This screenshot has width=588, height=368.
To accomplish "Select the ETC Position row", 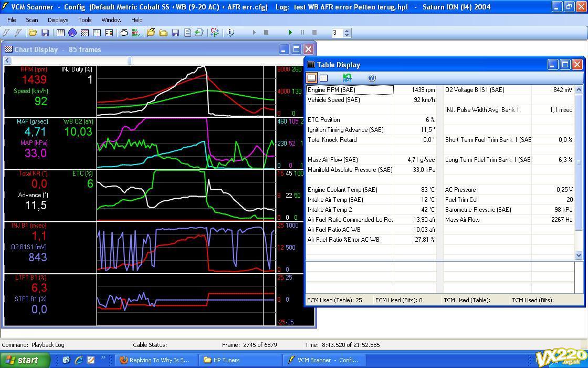I will (371, 120).
